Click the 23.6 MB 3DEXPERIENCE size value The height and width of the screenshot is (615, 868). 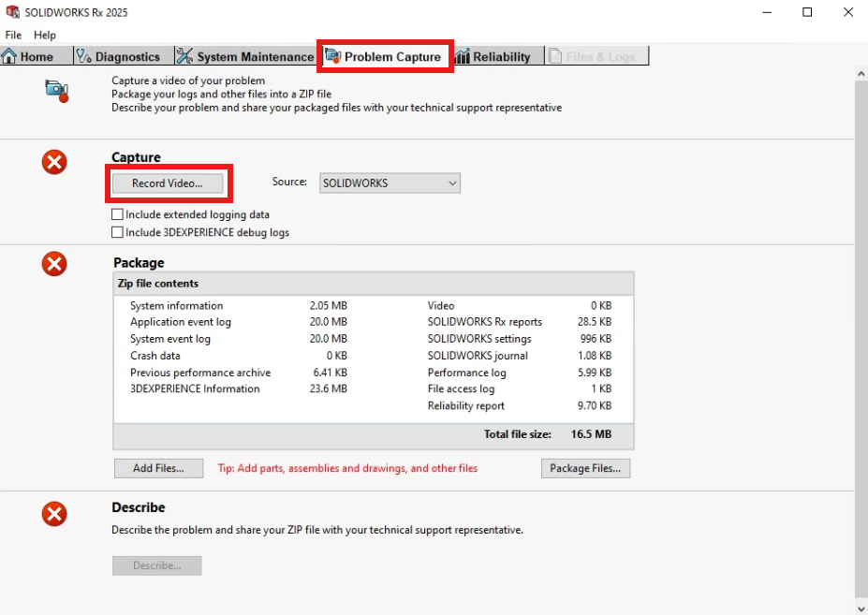click(x=329, y=388)
